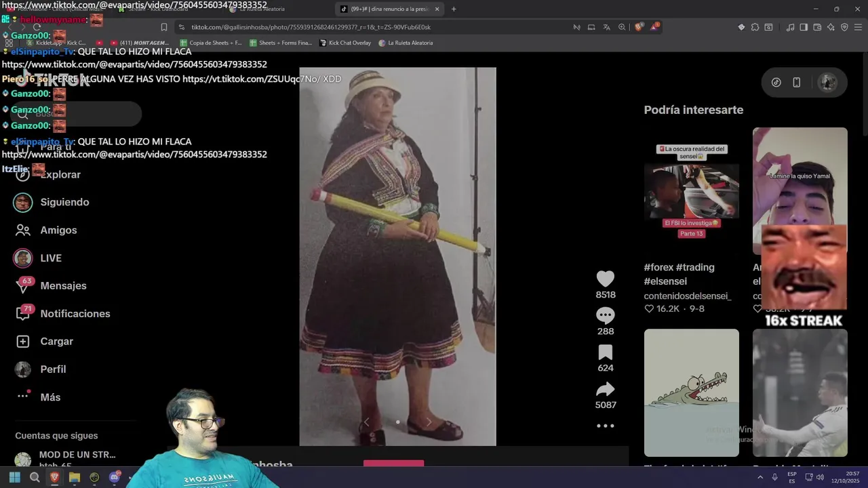The height and width of the screenshot is (488, 868).
Task: Click contenidosdelsensei_ account name
Action: 688,296
